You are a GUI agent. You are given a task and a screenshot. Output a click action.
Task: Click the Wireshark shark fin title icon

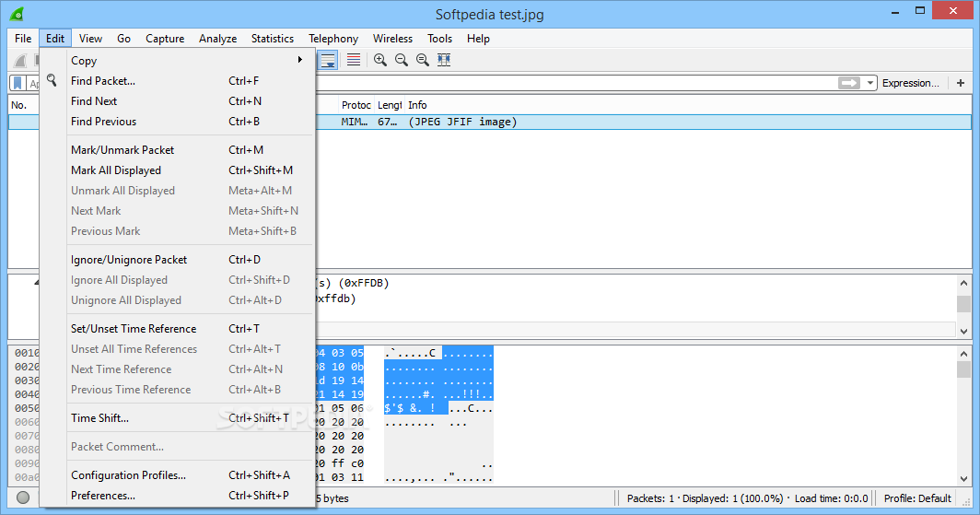tap(17, 13)
